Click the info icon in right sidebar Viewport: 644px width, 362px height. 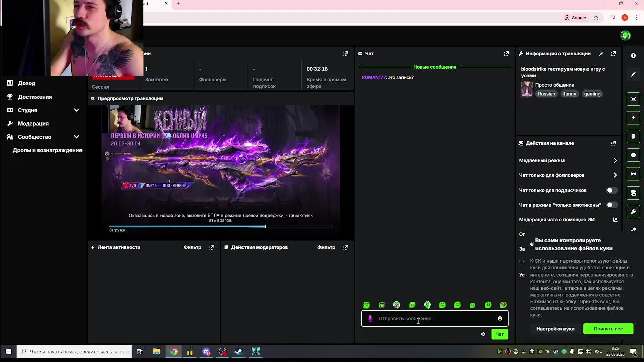[633, 56]
